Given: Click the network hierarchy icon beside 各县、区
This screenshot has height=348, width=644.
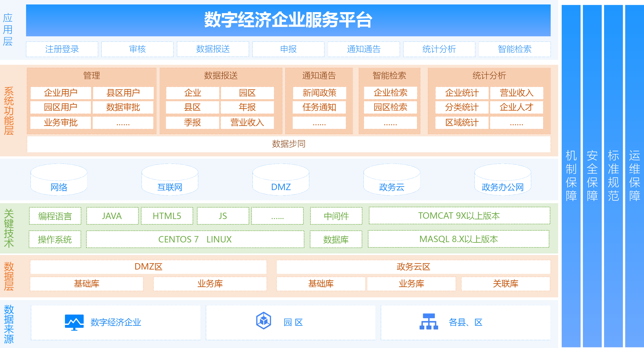Looking at the screenshot, I should click(x=428, y=321).
